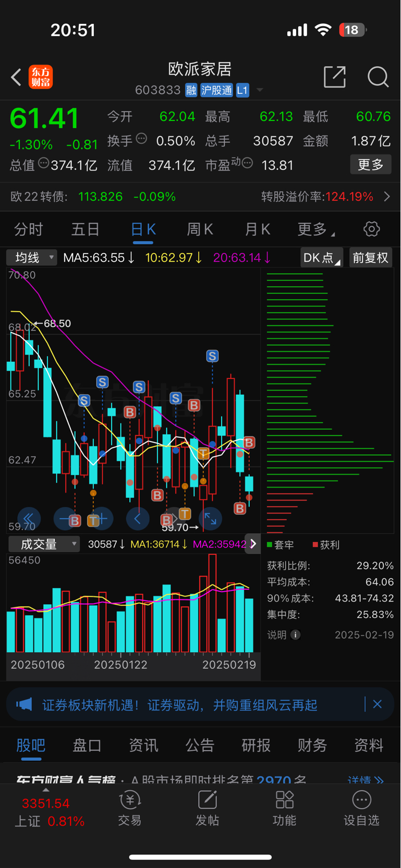Tap the 平均成本 64.06 value
The width and height of the screenshot is (401, 868).
click(x=379, y=582)
